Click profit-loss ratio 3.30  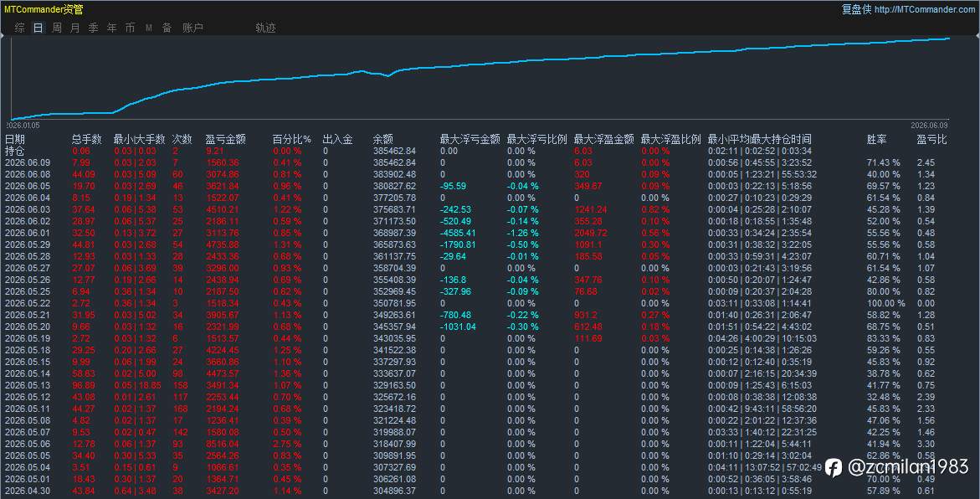[926, 444]
